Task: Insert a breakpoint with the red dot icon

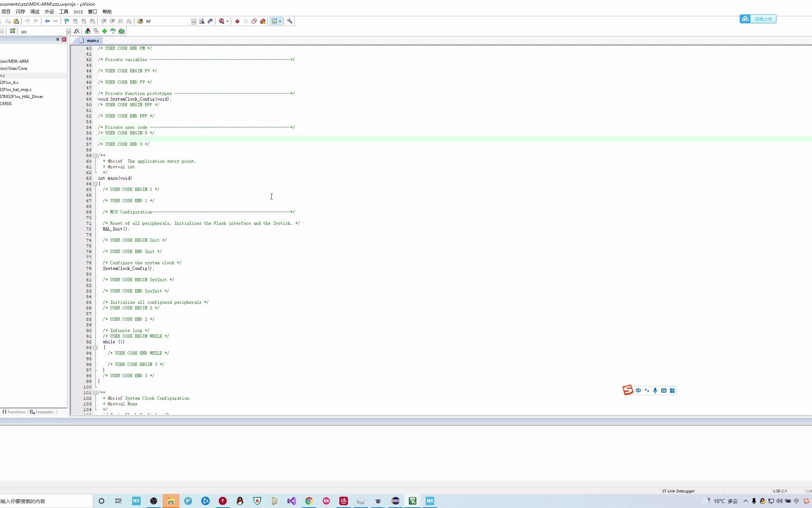Action: coord(237,21)
